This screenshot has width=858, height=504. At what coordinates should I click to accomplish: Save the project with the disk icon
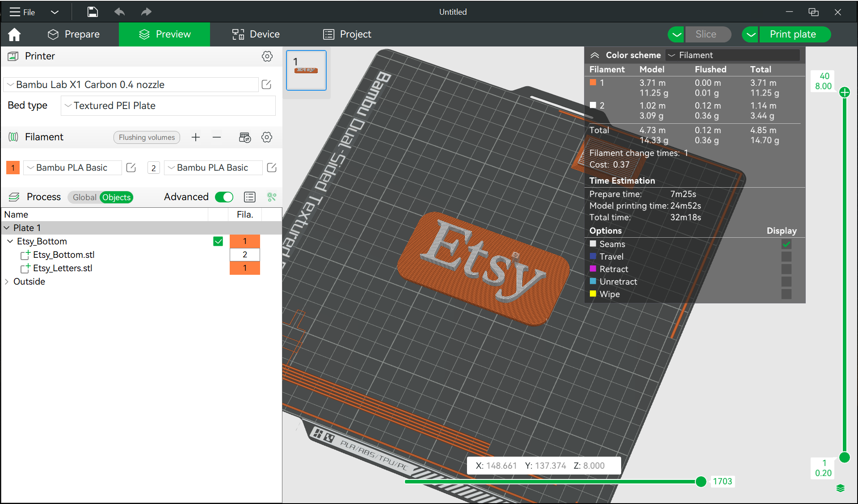(93, 12)
